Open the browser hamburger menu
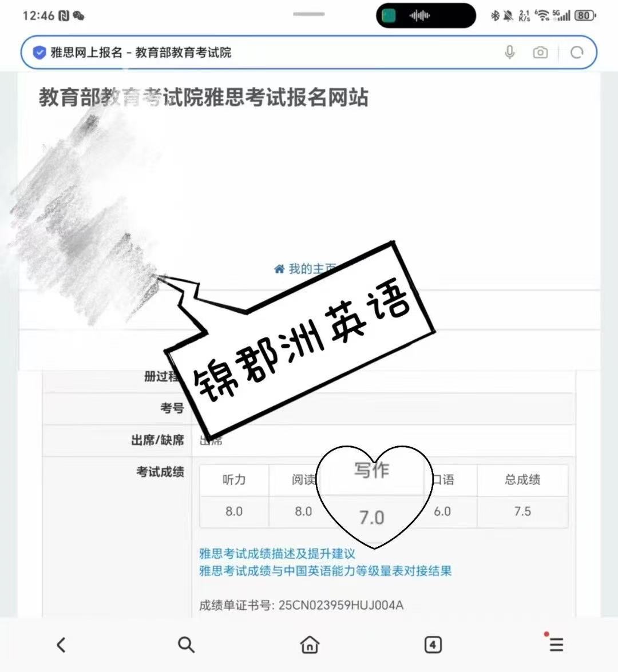The image size is (618, 672). tap(556, 644)
